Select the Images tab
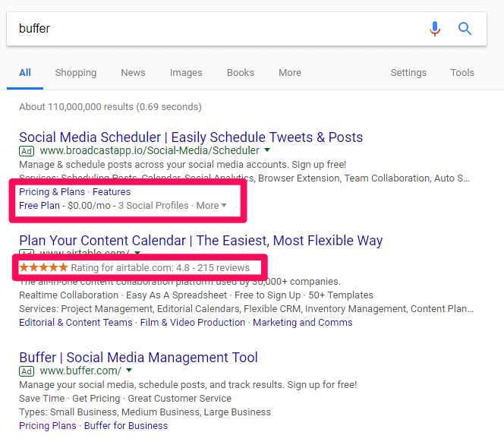Viewport: 504px width, 448px height. click(x=186, y=73)
